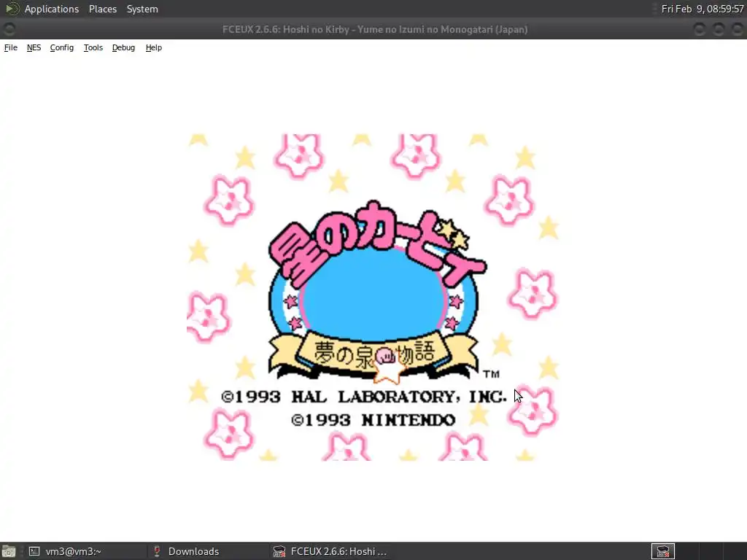Image resolution: width=747 pixels, height=560 pixels.
Task: Click the small Kirby face on banner
Action: (x=386, y=356)
